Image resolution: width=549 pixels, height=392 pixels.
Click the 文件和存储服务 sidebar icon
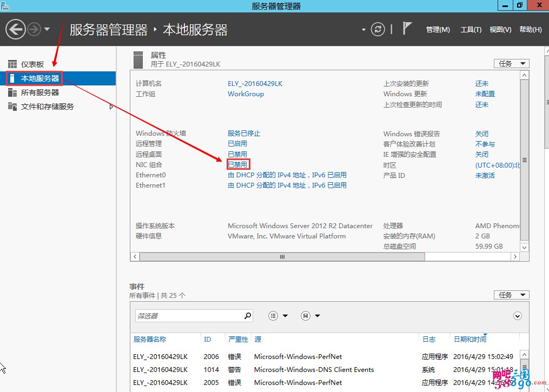point(12,107)
